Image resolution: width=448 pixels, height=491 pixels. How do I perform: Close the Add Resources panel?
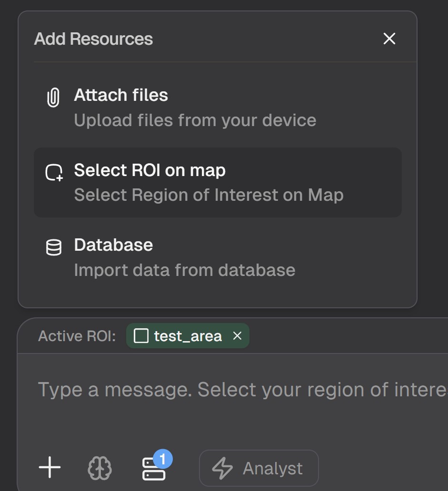(389, 39)
